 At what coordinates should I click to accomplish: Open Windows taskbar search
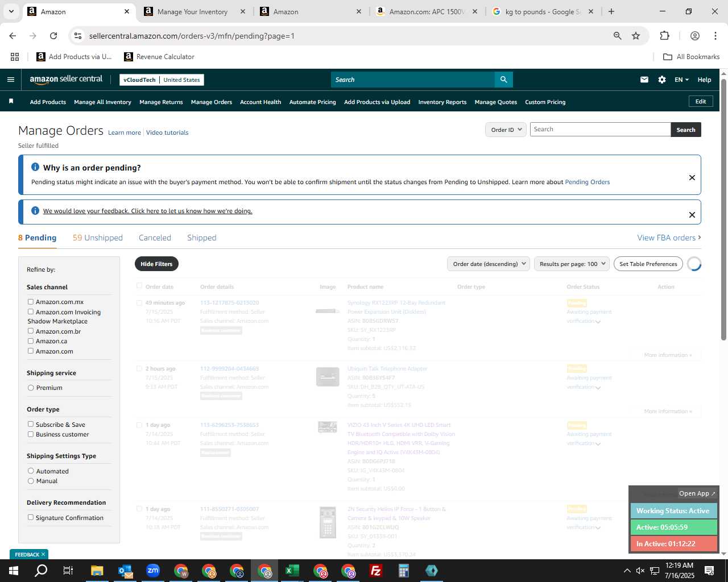point(41,571)
